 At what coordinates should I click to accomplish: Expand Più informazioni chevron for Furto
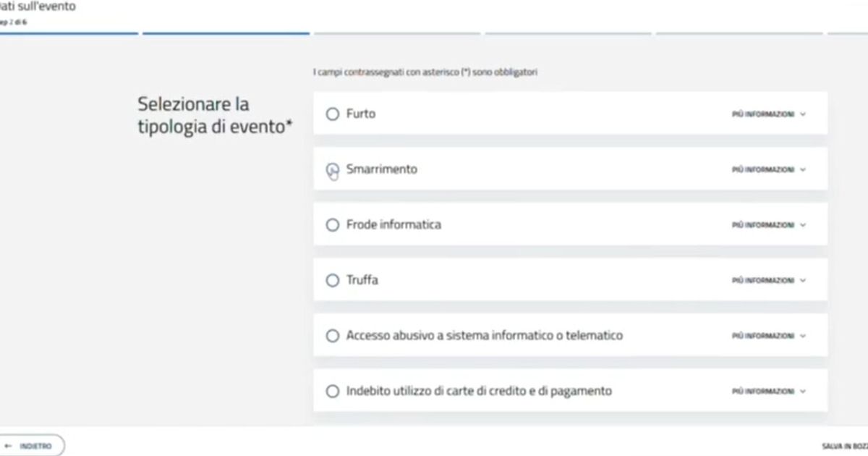(803, 114)
